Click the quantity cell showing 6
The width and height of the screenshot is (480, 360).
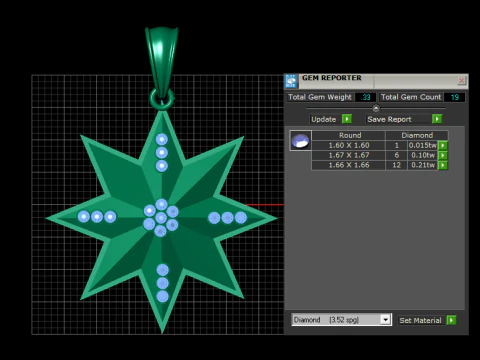(x=396, y=155)
